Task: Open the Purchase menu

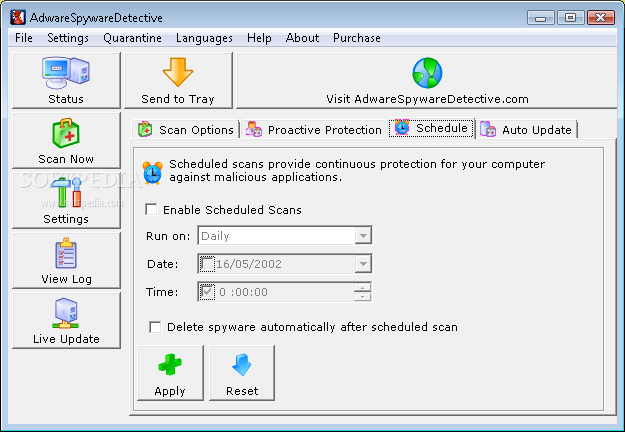Action: (357, 38)
